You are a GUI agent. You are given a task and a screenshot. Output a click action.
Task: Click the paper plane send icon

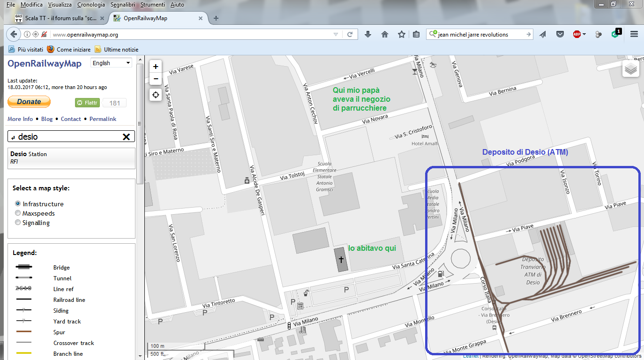tap(543, 34)
